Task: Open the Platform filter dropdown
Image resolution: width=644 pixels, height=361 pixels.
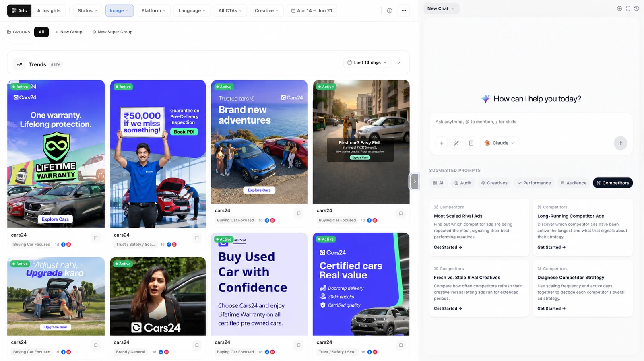Action: click(154, 11)
